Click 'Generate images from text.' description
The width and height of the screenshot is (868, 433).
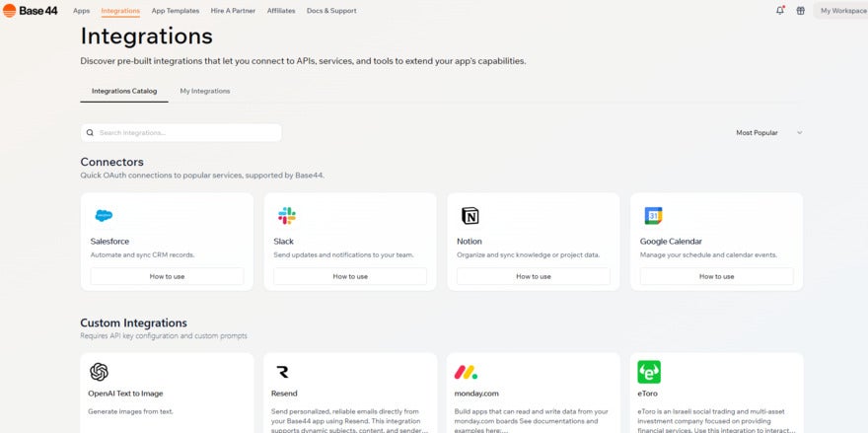(130, 412)
